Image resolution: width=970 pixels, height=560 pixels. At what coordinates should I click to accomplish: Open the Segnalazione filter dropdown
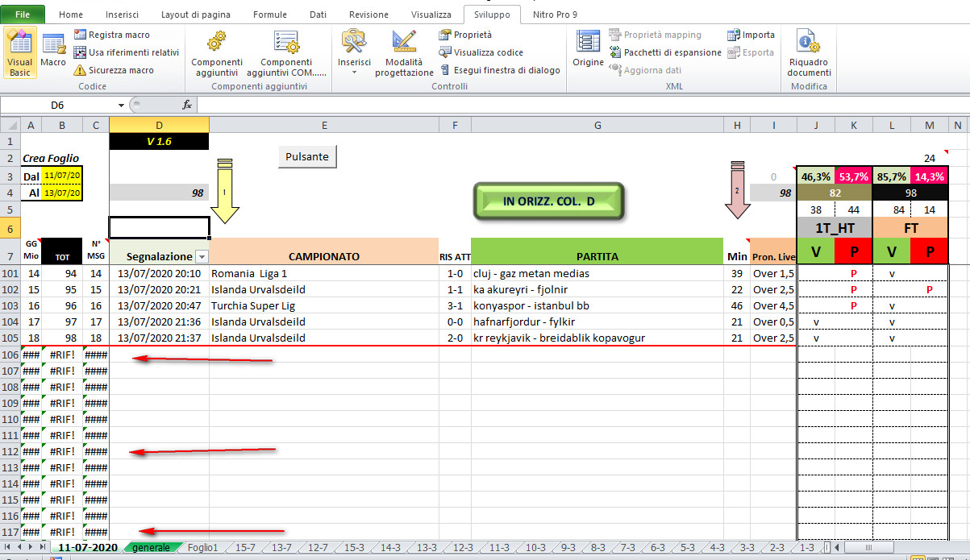pyautogui.click(x=202, y=256)
